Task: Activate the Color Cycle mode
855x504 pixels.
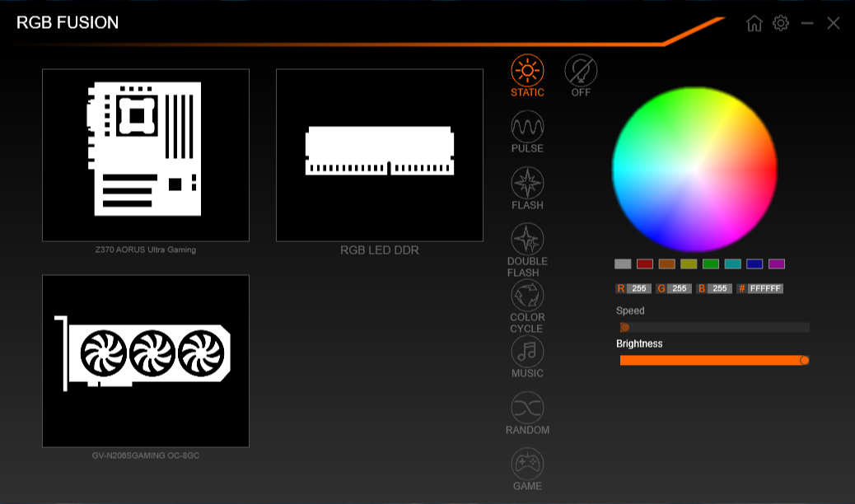Action: 527,296
